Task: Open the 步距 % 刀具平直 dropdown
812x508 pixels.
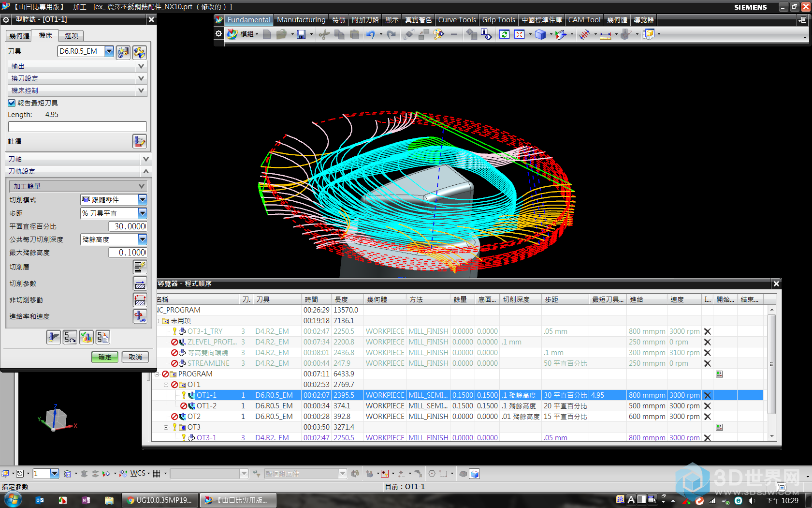Action: click(114, 213)
